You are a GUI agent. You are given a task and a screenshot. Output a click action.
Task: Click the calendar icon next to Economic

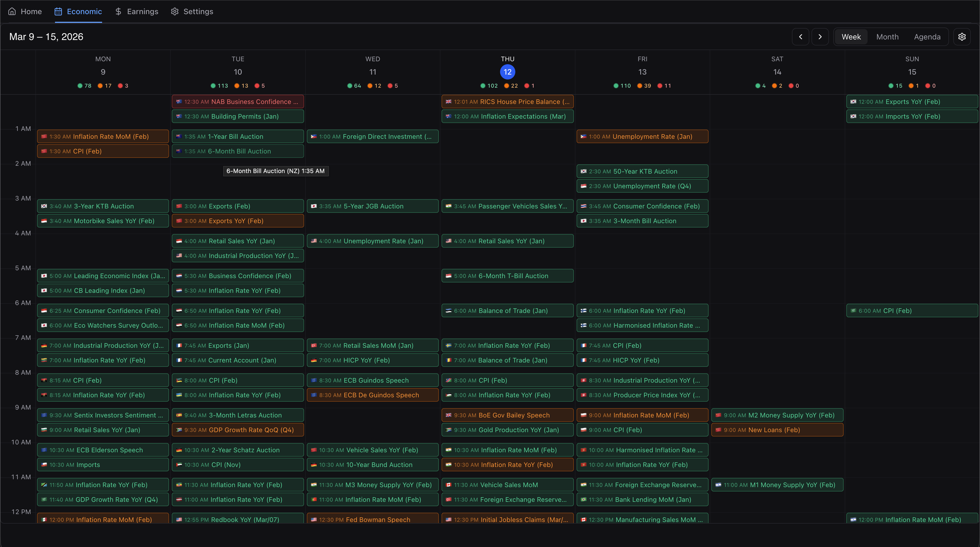[58, 11]
